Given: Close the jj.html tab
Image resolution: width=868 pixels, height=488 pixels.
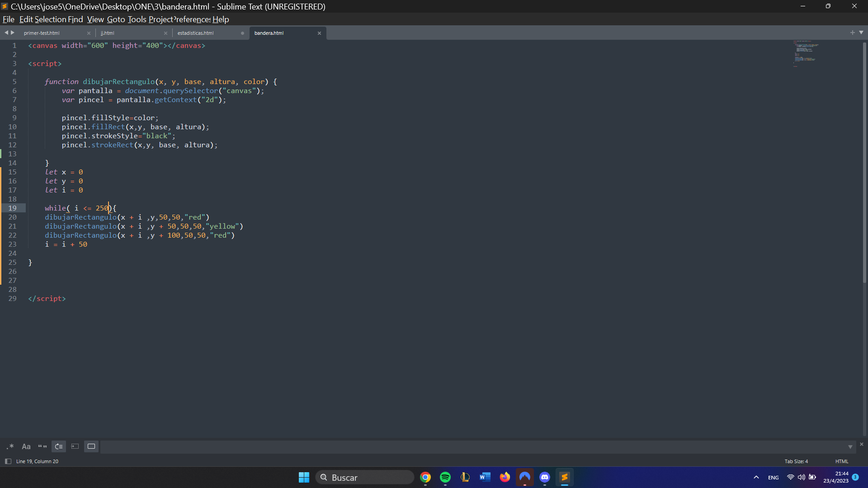Looking at the screenshot, I should (x=165, y=33).
